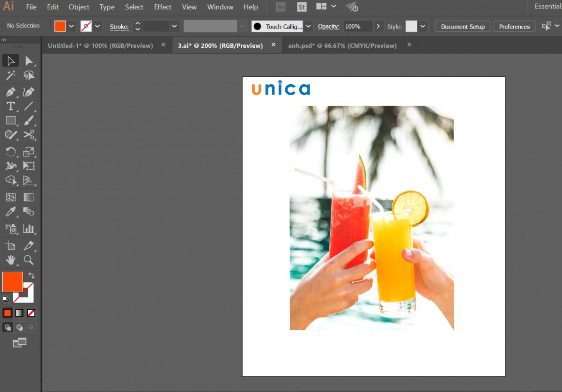Screen dimensions: 562x392
Task: Click the orange fill swatch in control bar
Action: (x=60, y=26)
